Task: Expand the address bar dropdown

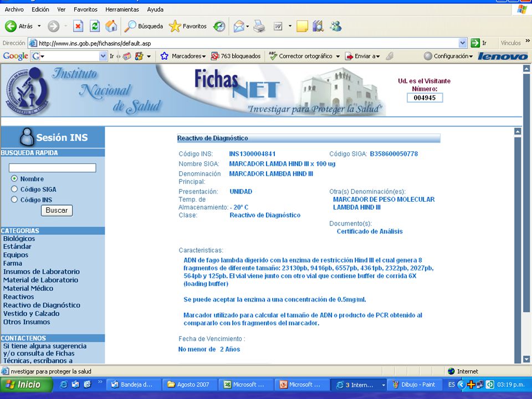Action: (462, 43)
